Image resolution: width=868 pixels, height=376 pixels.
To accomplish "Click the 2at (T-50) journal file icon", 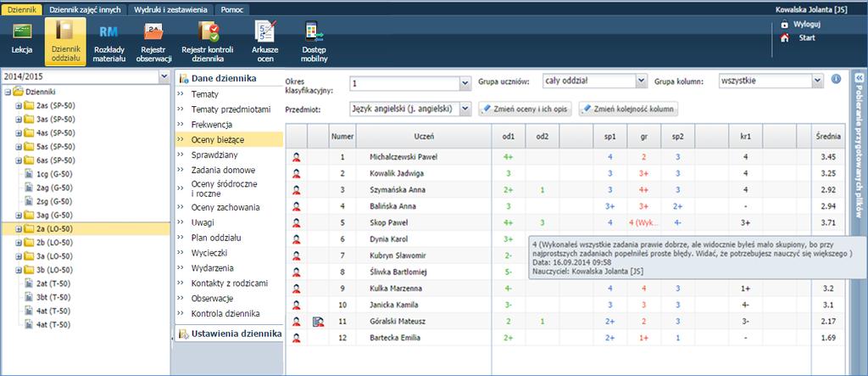I will 30,283.
